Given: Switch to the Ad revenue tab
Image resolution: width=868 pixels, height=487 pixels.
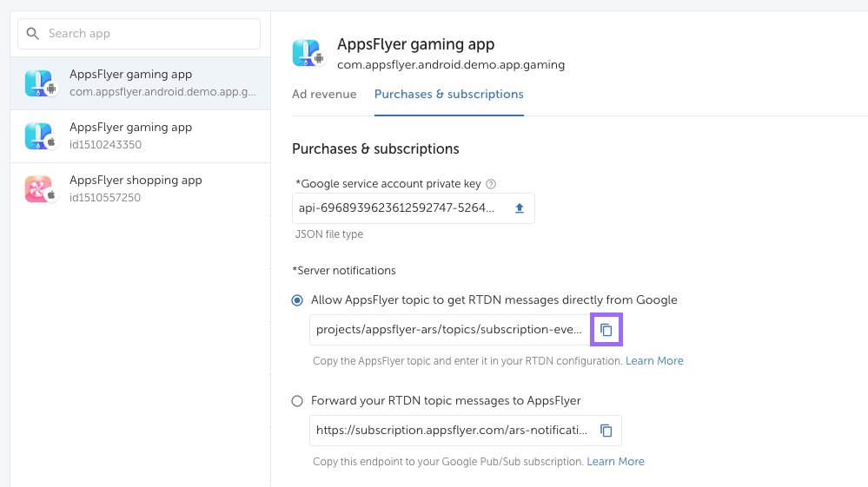Looking at the screenshot, I should (324, 94).
